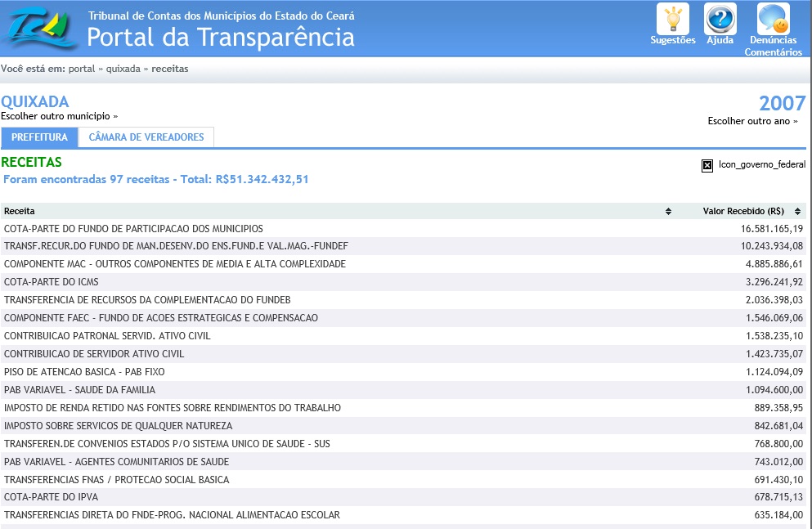The image size is (812, 529).
Task: Click 'Escolher outro município' link
Action: 59,116
